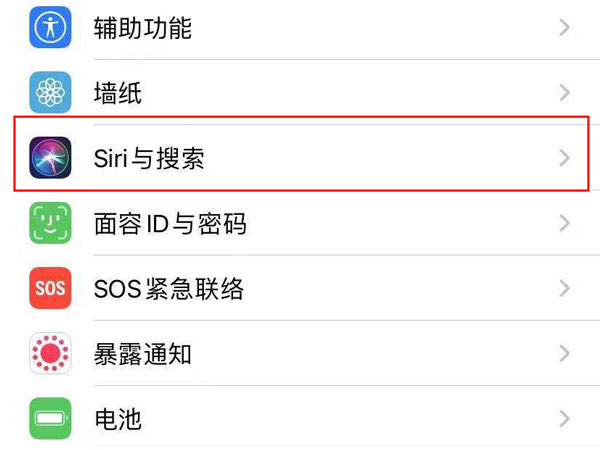Tap the Exposure Notifications (暴露通知) icon
Image resolution: width=600 pixels, height=450 pixels.
click(x=50, y=354)
